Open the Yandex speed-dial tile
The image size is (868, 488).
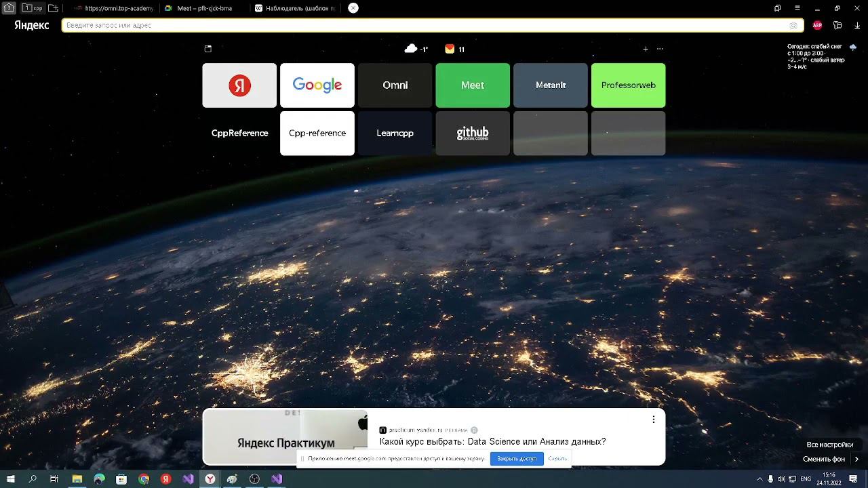pyautogui.click(x=239, y=85)
